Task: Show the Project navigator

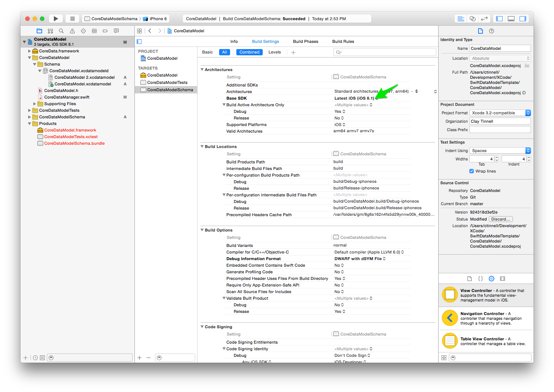Action: coord(40,31)
